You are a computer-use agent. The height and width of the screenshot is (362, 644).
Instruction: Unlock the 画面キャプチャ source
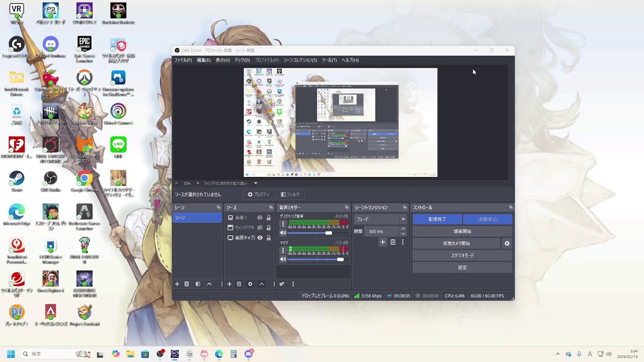coord(269,238)
